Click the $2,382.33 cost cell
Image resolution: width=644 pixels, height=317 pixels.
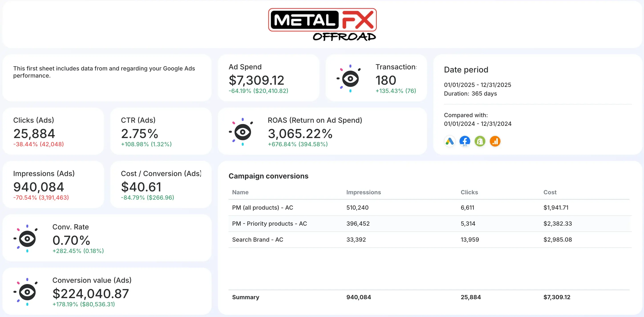[557, 224]
